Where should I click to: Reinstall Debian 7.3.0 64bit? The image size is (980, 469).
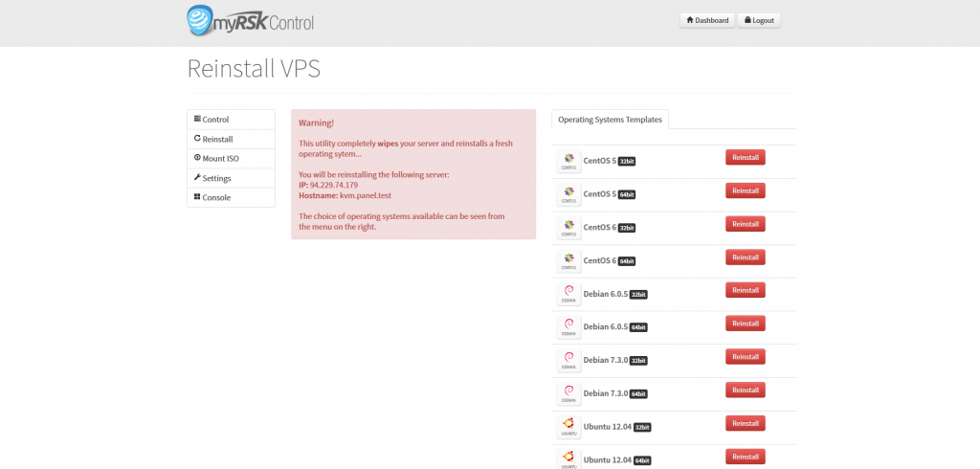745,390
